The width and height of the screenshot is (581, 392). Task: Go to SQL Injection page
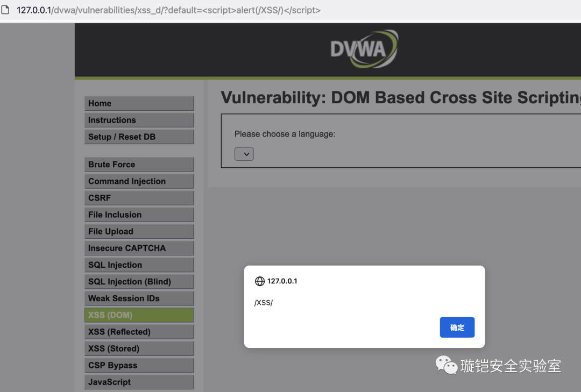point(139,265)
